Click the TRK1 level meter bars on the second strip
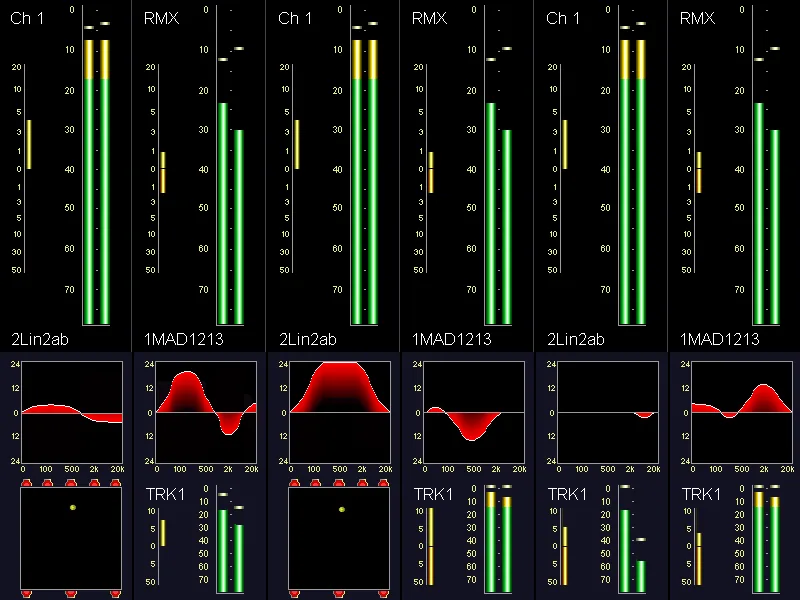The height and width of the screenshot is (600, 800). pos(231,551)
